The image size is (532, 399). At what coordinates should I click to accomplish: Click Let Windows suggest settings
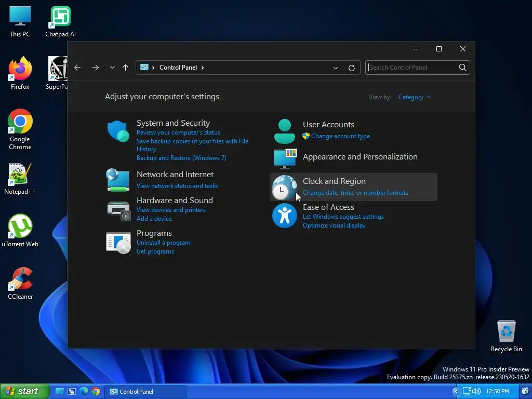(343, 217)
